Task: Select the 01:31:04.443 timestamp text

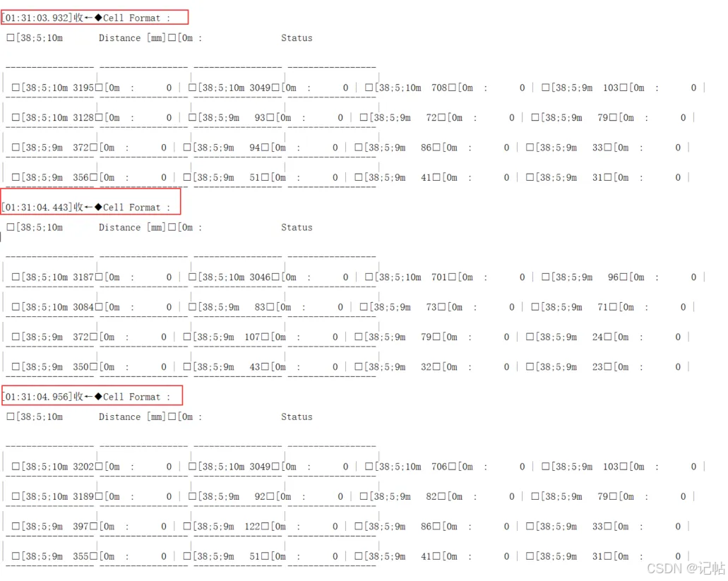Action: click(37, 208)
